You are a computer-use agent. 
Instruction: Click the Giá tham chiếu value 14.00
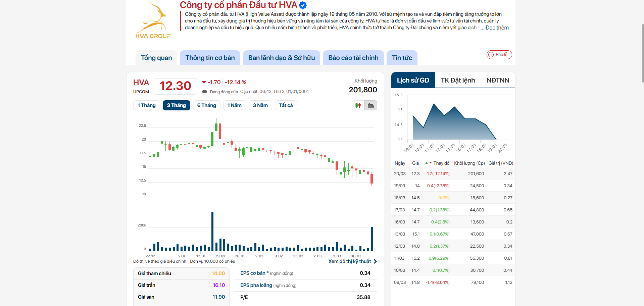point(218,273)
